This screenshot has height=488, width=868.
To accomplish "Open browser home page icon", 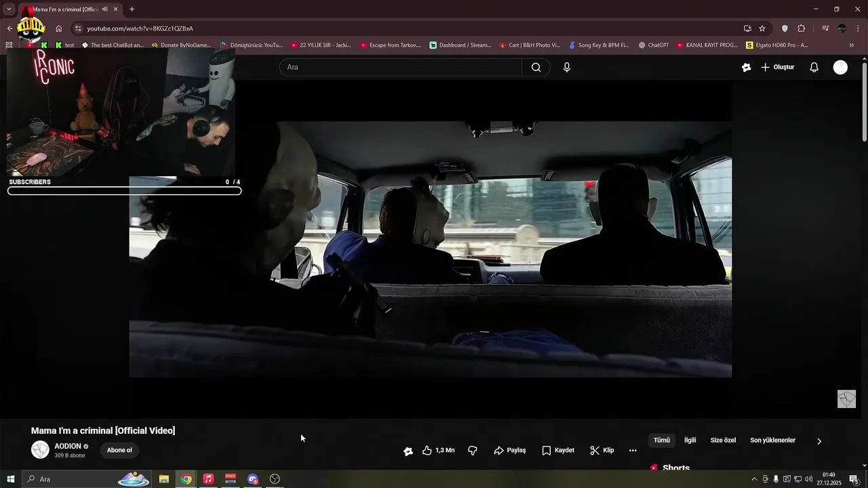I will point(59,28).
